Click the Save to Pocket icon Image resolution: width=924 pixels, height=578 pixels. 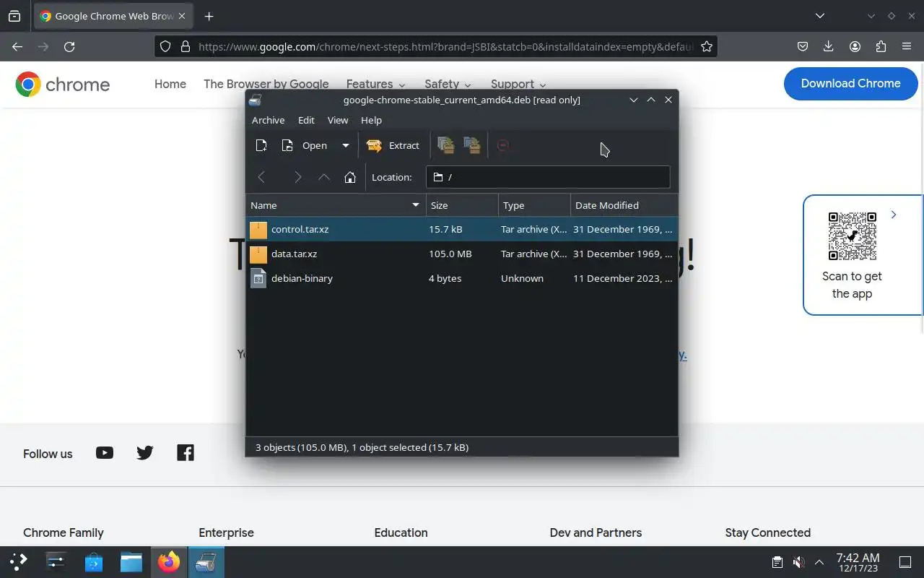pos(802,46)
